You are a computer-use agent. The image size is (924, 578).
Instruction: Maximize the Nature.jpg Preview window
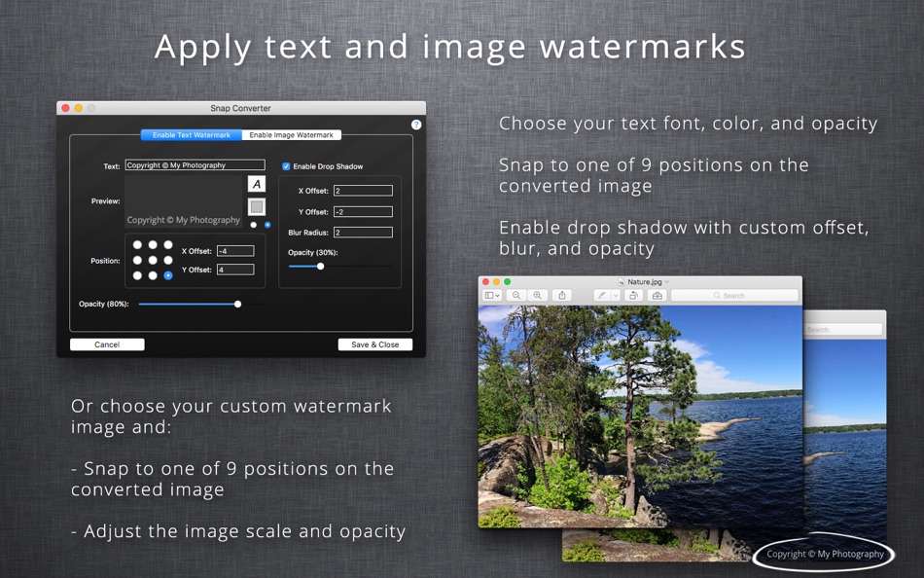(x=508, y=282)
